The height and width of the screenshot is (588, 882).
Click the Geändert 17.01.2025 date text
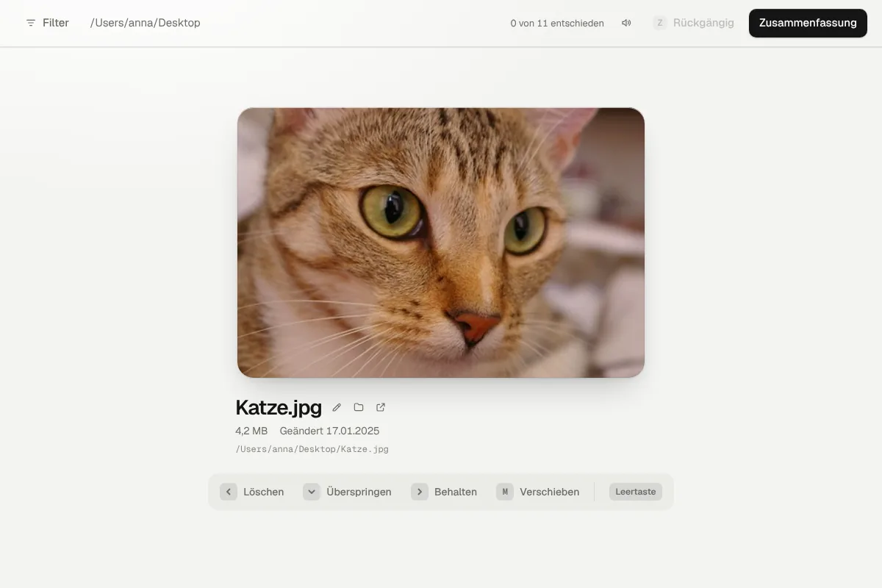click(x=329, y=431)
